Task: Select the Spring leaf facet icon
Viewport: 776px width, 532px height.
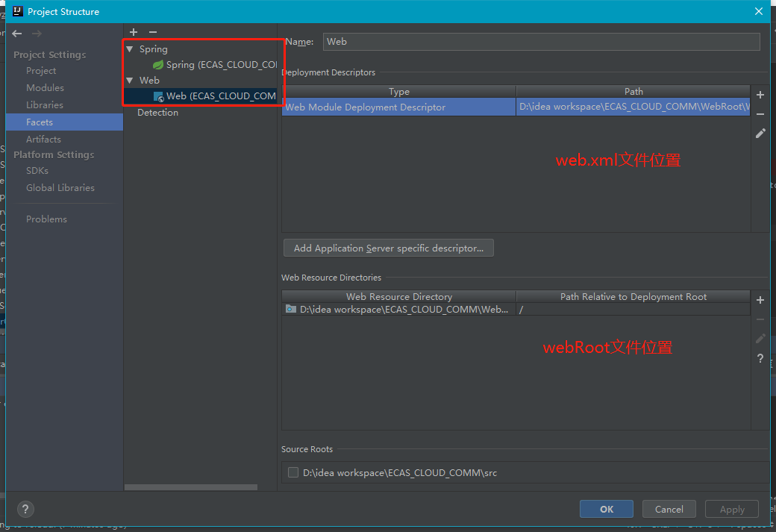Action: pyautogui.click(x=157, y=65)
